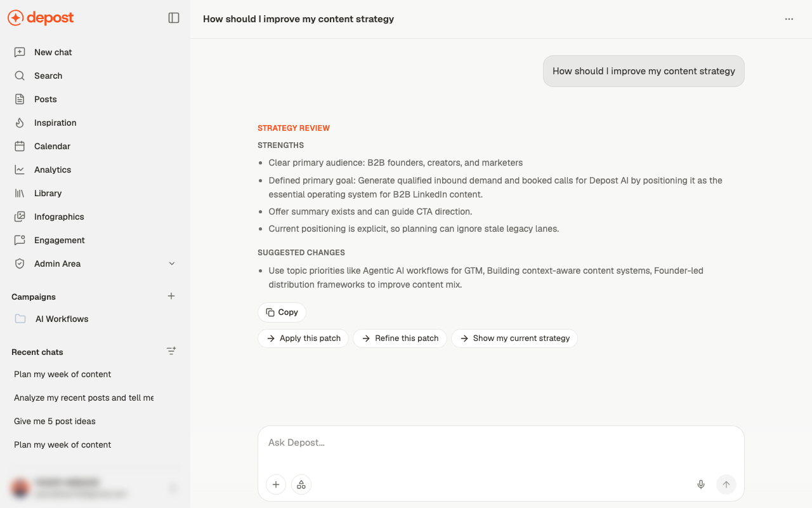Click the Search magnifier icon
The height and width of the screenshot is (508, 812).
coord(20,76)
